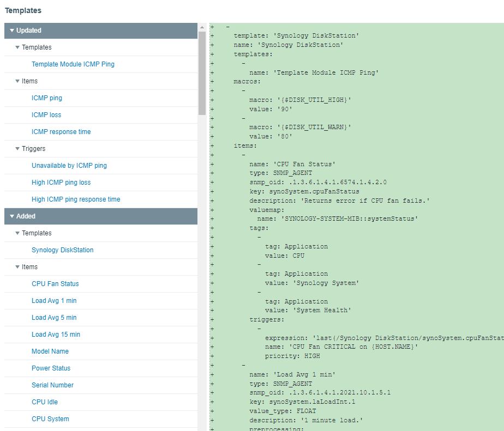Click the ICMP loss item
Image resolution: width=504 pixels, height=431 pixels.
(x=46, y=115)
